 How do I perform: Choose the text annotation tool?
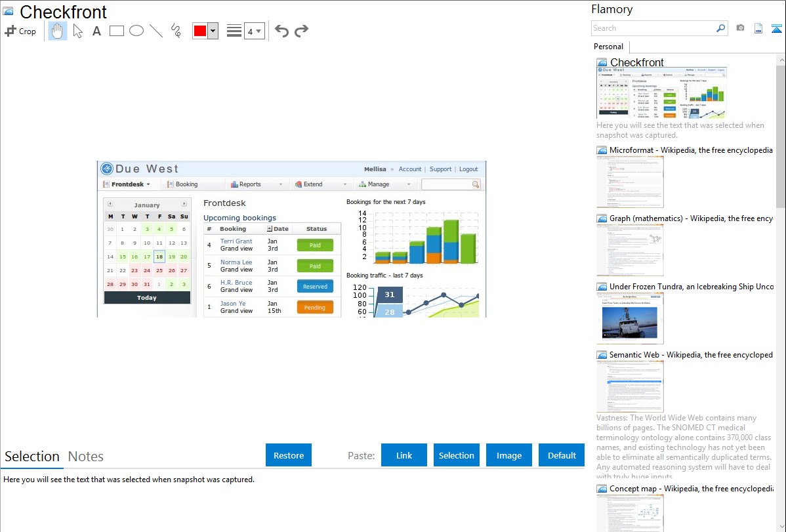tap(96, 31)
